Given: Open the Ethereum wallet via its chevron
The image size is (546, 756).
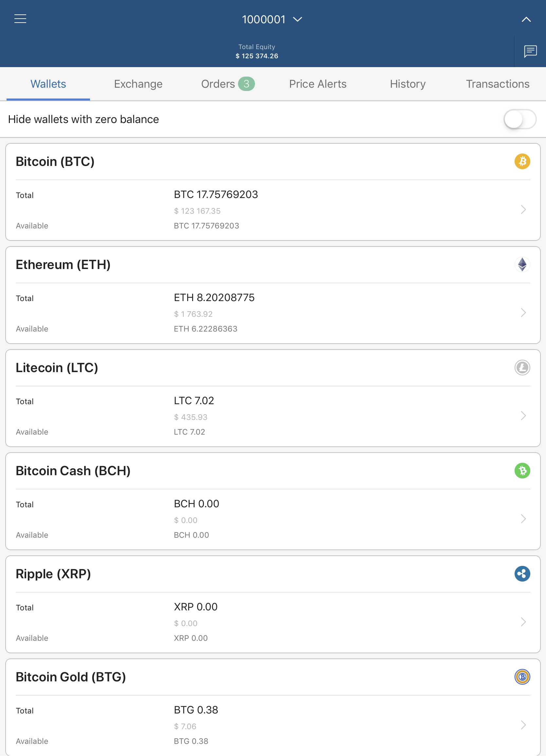Looking at the screenshot, I should click(x=523, y=312).
